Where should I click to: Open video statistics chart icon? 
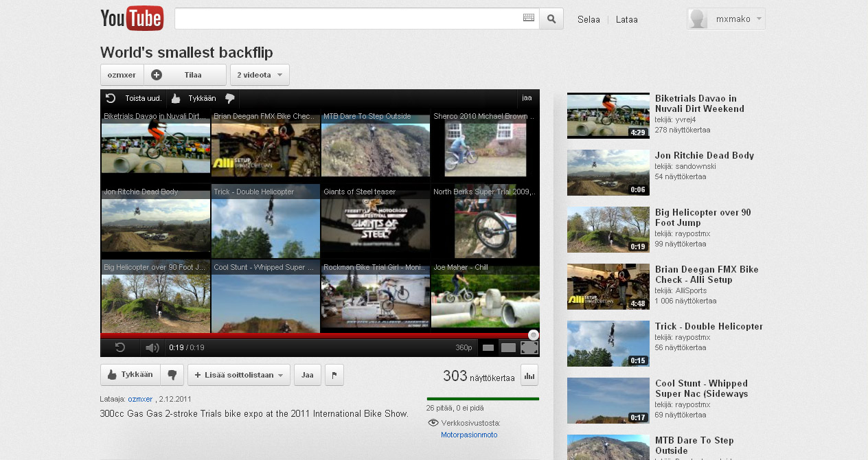(x=529, y=375)
